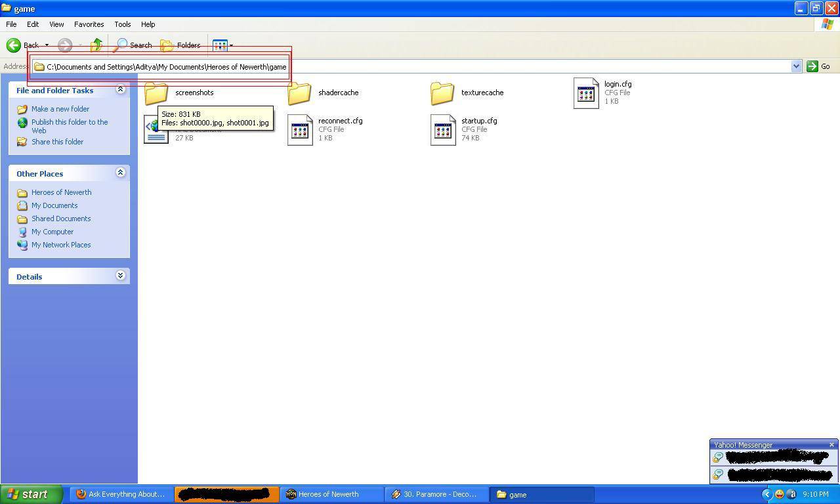Click the Yahoo Messenger smiley tray icon
Screen dimensions: 840x504
(x=779, y=494)
